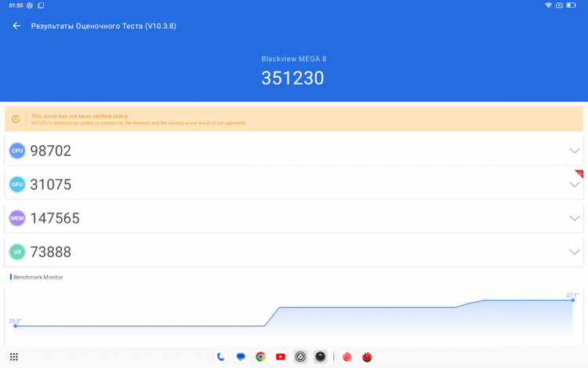Tap the red corner badge on GPU row

(579, 173)
